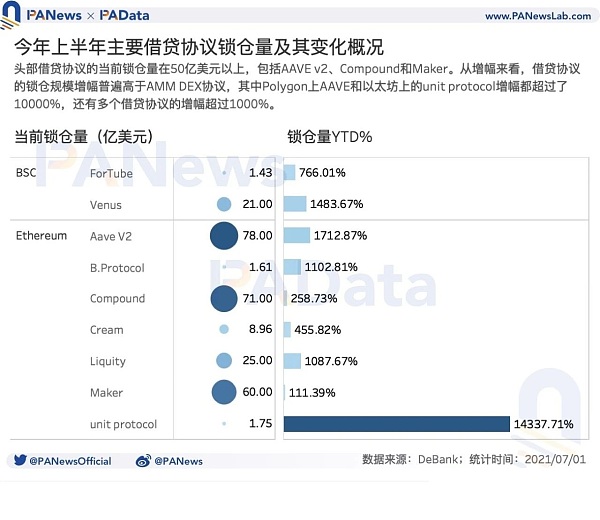Click the Compound bubble marker

(x=224, y=299)
